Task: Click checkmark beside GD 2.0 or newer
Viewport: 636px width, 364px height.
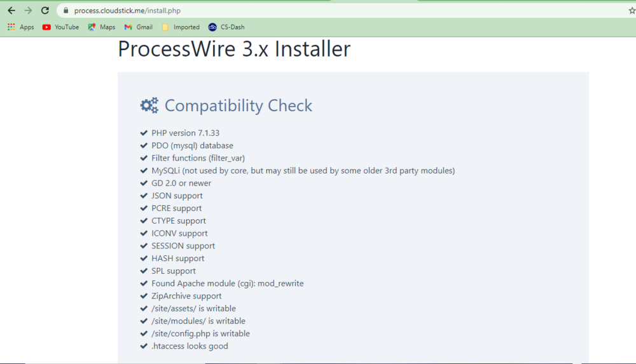Action: tap(144, 183)
